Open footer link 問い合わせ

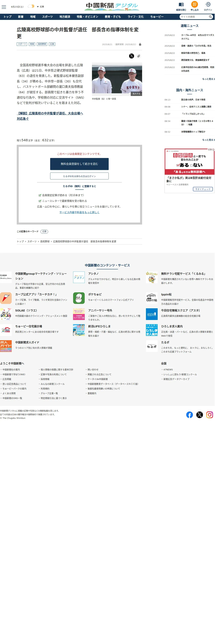coord(93,370)
